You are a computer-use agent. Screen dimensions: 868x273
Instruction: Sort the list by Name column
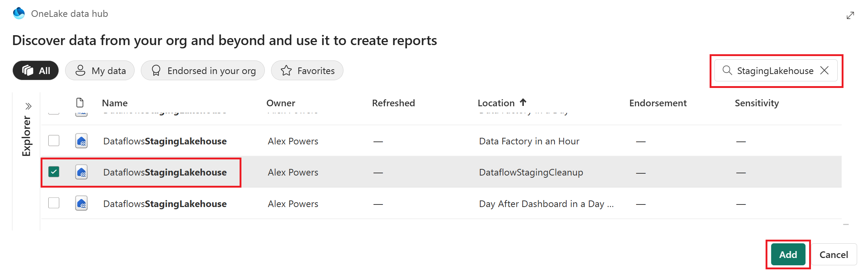pyautogui.click(x=114, y=103)
